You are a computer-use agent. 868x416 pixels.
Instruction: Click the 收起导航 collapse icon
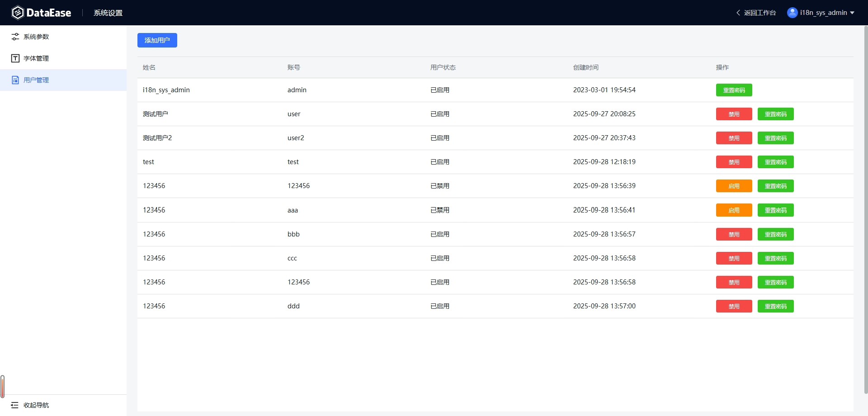[15, 405]
